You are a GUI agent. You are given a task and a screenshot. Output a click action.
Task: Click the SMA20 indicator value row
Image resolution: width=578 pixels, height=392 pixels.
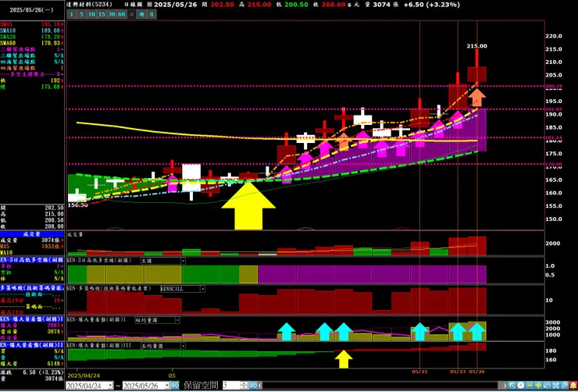[x=32, y=37]
